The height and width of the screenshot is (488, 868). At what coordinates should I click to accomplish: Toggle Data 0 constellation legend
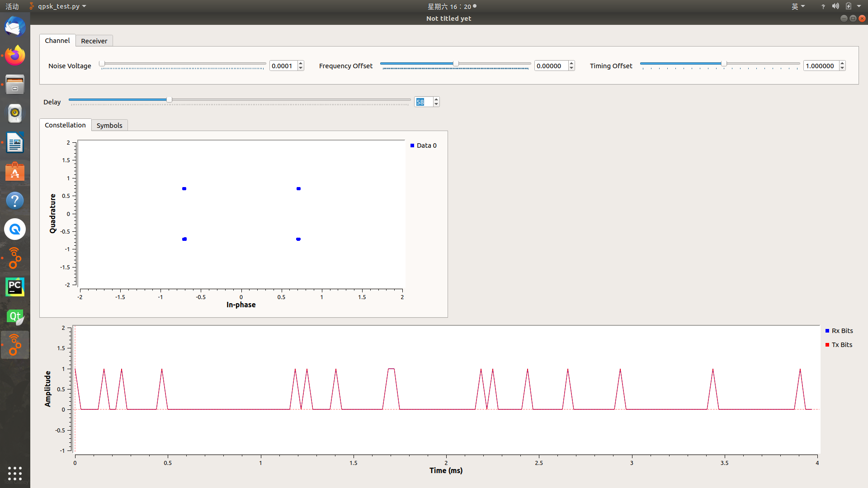point(426,145)
